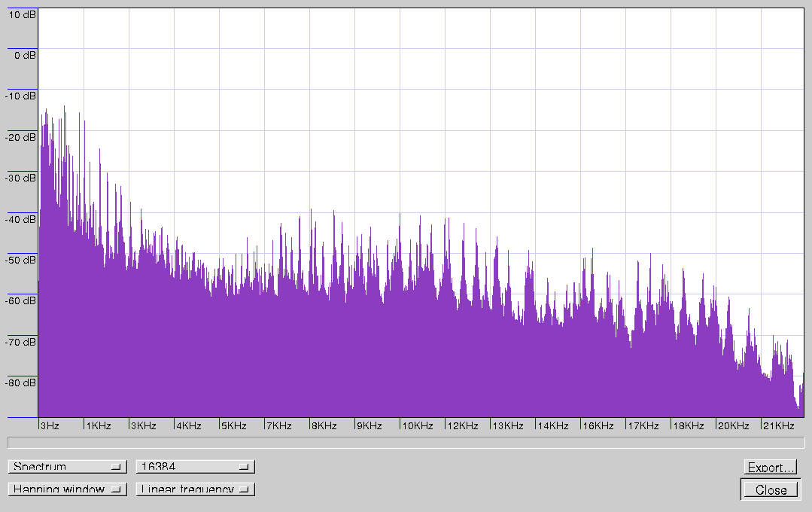The width and height of the screenshot is (812, 512).
Task: Click the 1KHz frequency axis label
Action: pos(99,425)
